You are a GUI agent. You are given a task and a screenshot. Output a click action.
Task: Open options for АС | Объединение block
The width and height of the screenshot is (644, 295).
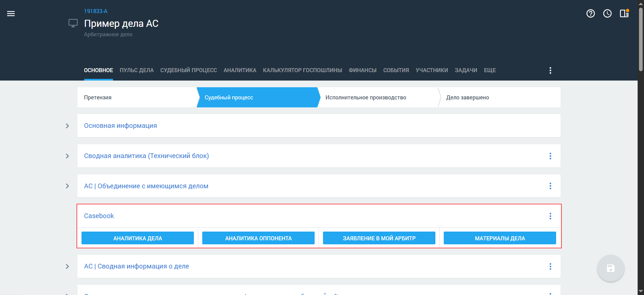550,186
